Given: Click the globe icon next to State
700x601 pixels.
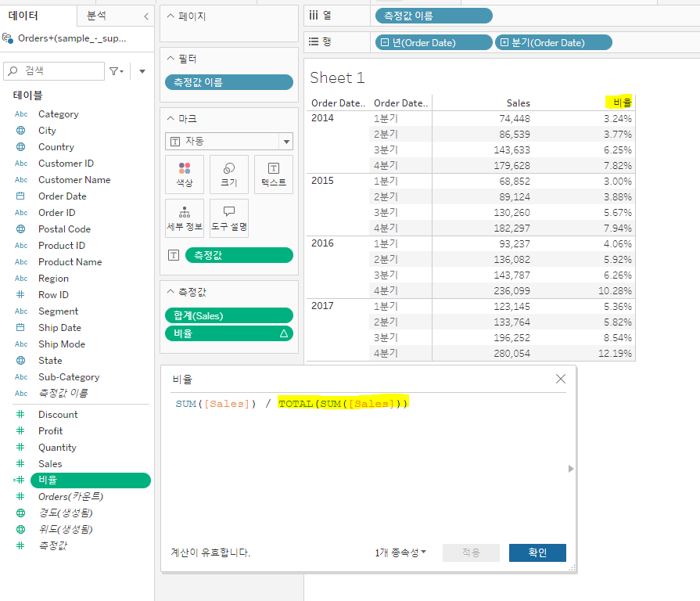Looking at the screenshot, I should (20, 360).
